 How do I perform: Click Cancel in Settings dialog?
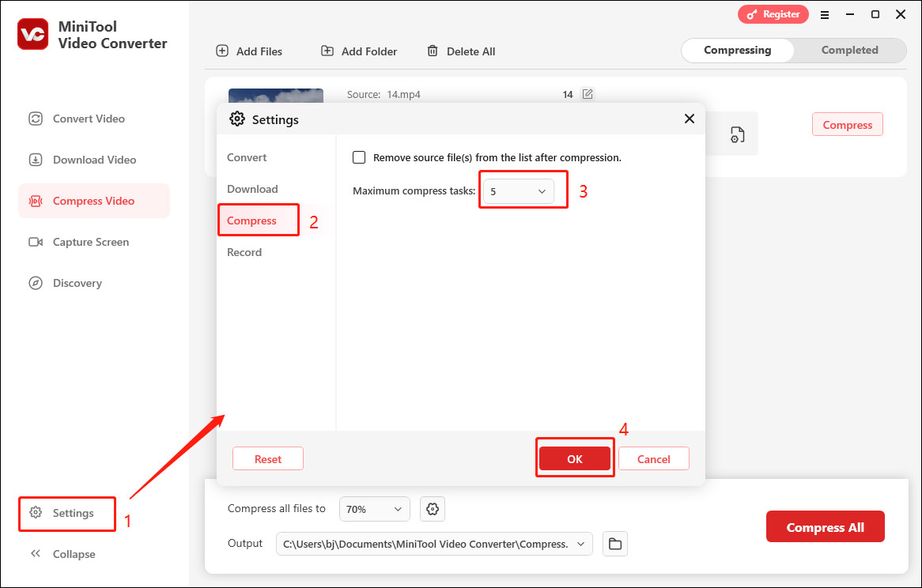pos(654,458)
